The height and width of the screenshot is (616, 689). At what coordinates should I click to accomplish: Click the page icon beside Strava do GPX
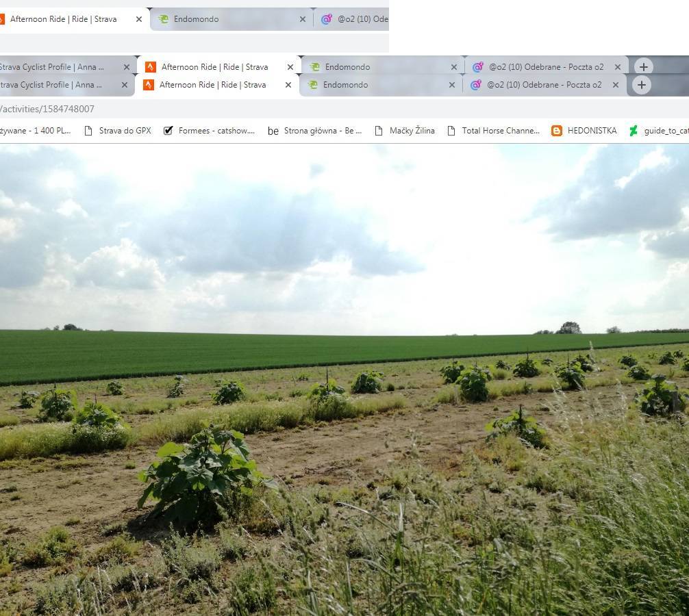(88, 131)
